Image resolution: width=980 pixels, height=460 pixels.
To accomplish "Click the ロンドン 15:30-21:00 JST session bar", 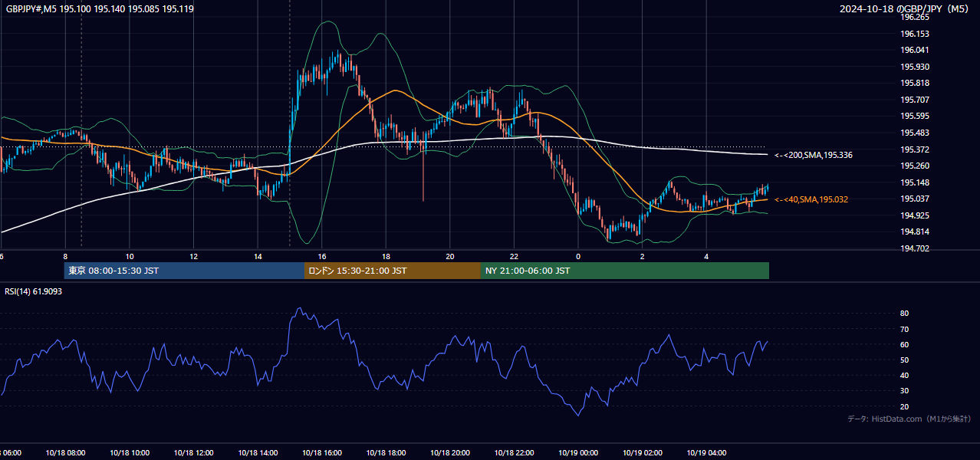I will 393,271.
